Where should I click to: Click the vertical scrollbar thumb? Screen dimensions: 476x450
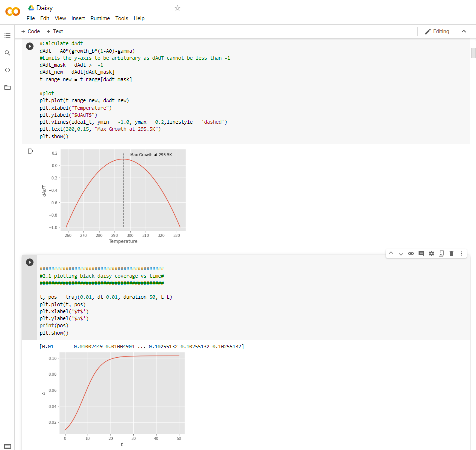(473, 53)
